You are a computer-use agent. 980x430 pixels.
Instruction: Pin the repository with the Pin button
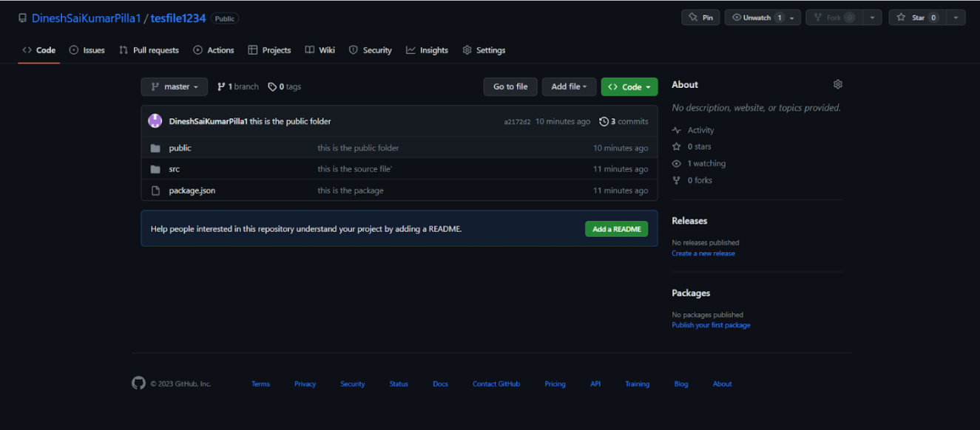click(700, 18)
